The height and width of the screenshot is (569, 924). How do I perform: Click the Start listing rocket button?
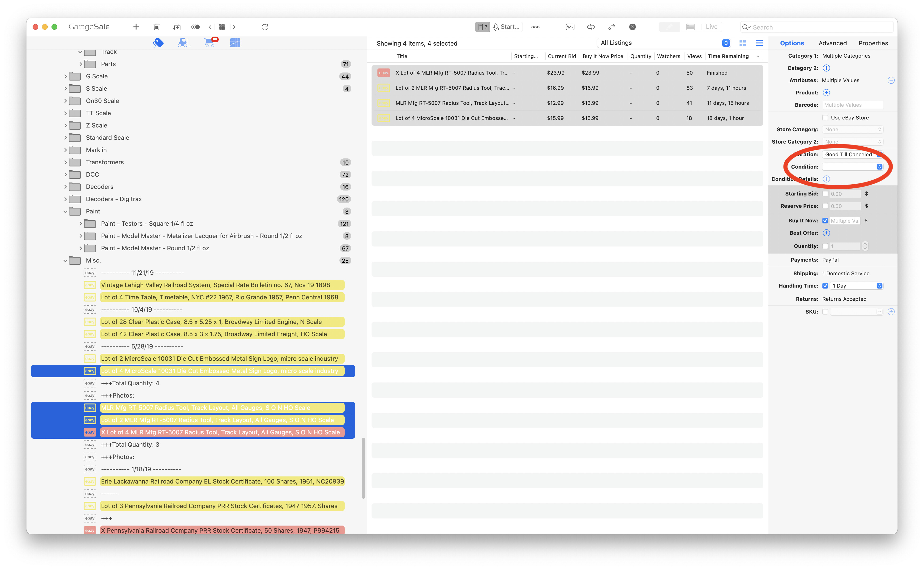pos(507,27)
